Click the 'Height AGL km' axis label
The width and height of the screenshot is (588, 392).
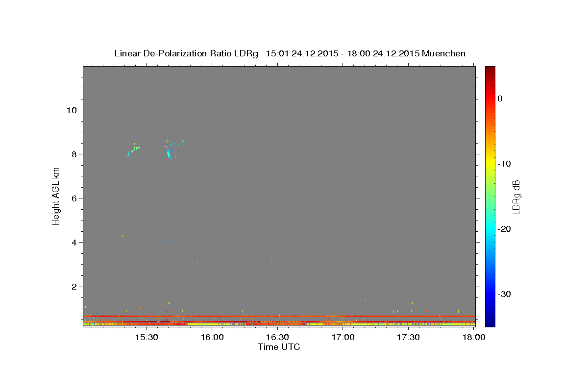tap(56, 196)
